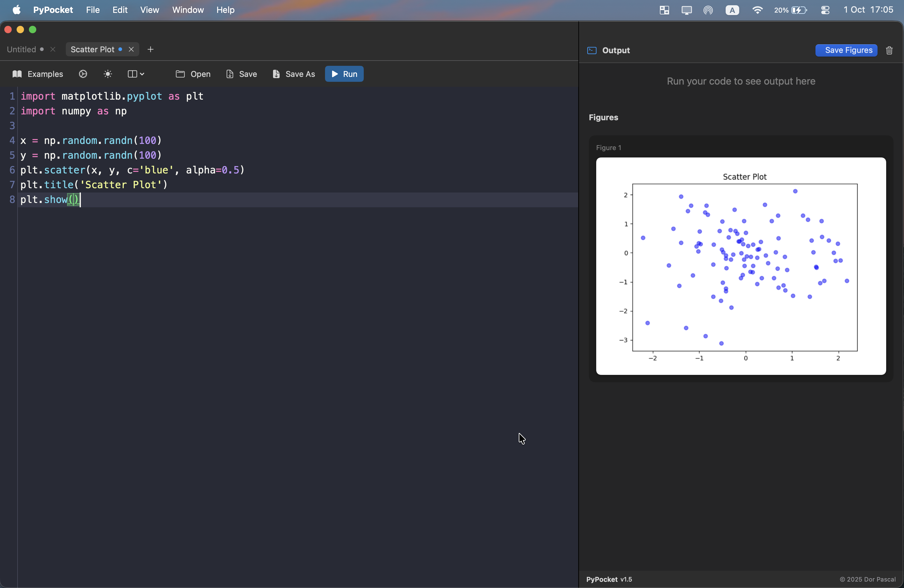Save the current script

[x=242, y=74]
